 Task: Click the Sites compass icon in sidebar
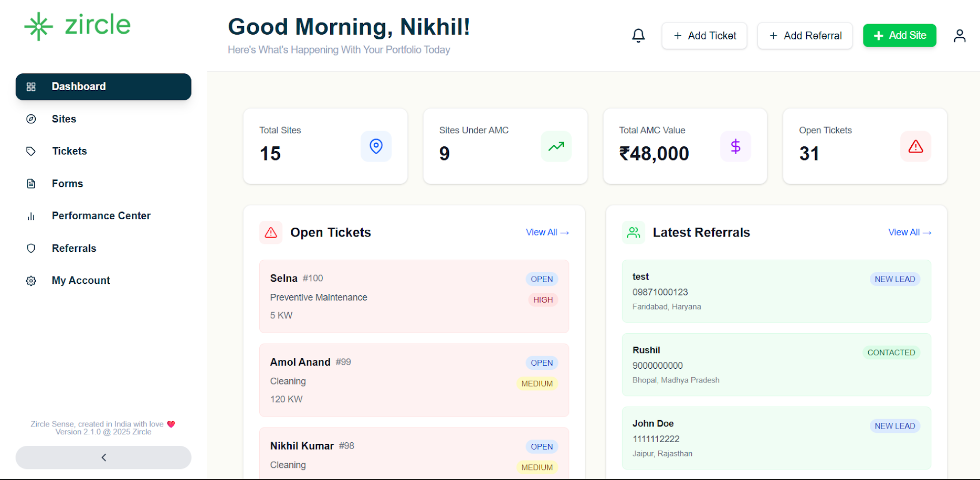click(31, 119)
